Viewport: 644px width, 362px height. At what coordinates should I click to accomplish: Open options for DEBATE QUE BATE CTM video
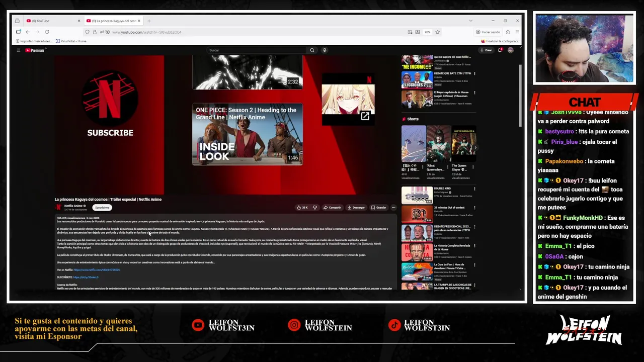tap(474, 74)
